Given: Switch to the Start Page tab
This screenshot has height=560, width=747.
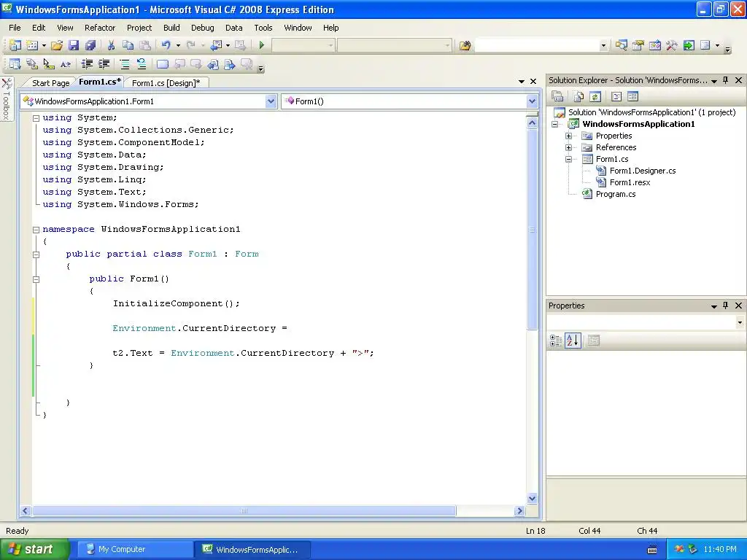Looking at the screenshot, I should 50,83.
